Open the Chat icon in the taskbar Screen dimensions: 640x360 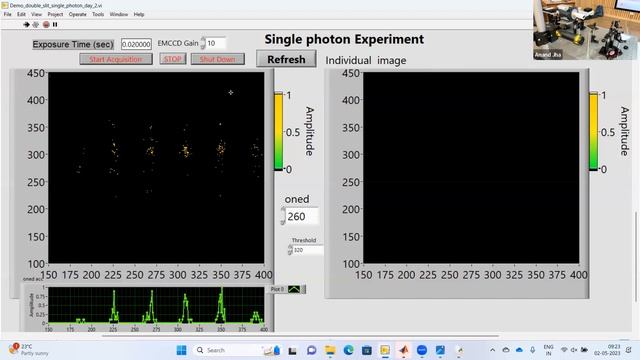pos(311,350)
